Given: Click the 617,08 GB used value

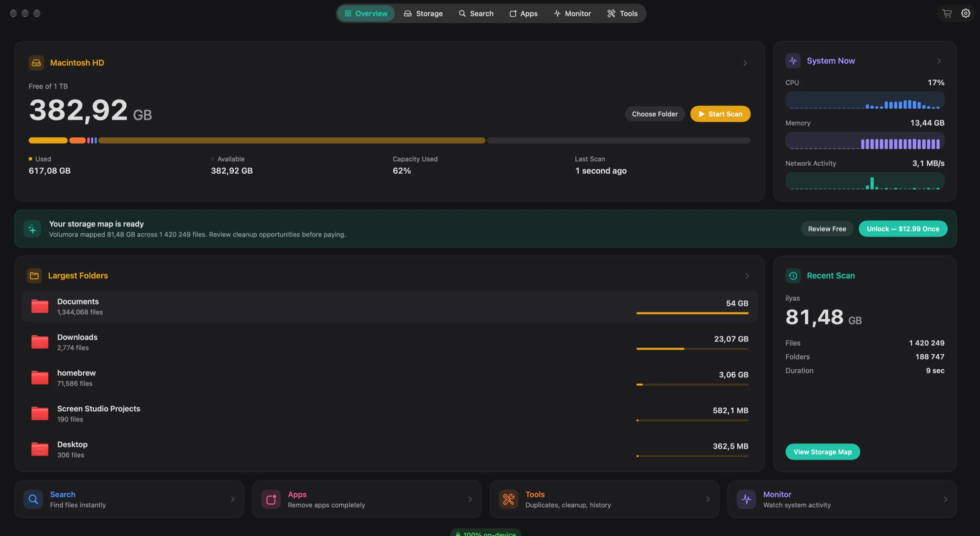Looking at the screenshot, I should [49, 171].
